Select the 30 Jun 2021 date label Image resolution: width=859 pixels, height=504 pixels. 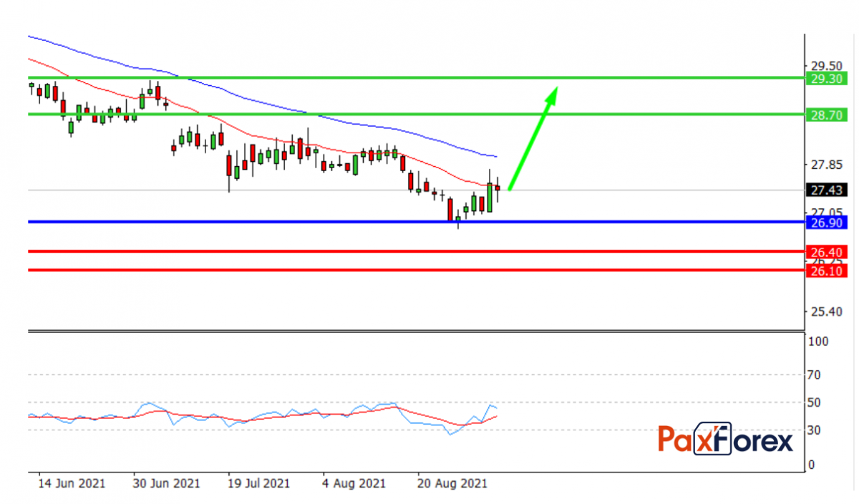tap(166, 483)
